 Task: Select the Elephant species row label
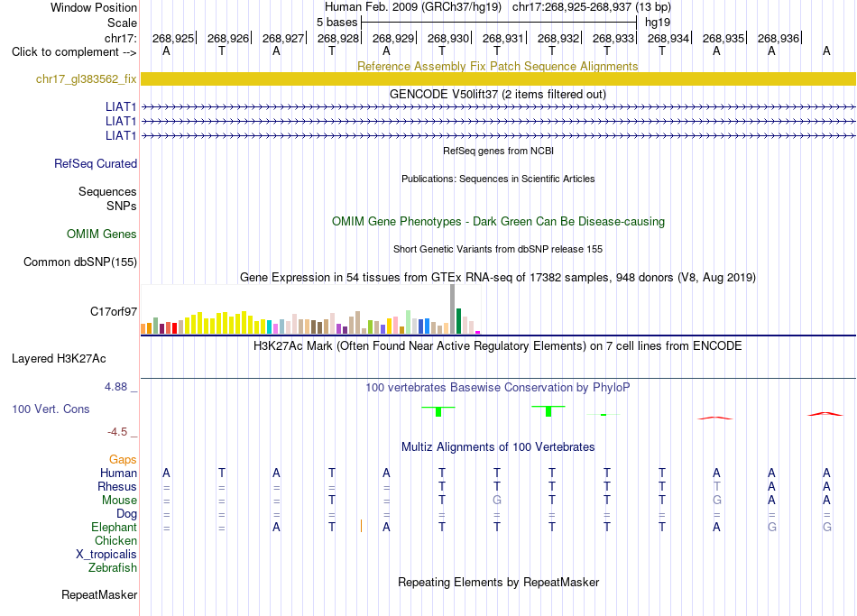coord(114,527)
